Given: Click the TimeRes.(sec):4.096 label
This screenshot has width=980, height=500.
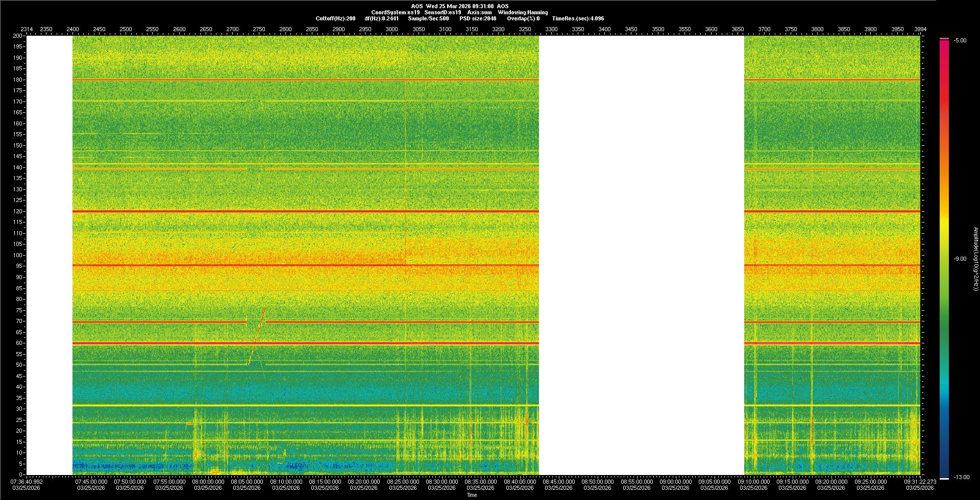Looking at the screenshot, I should pyautogui.click(x=578, y=18).
